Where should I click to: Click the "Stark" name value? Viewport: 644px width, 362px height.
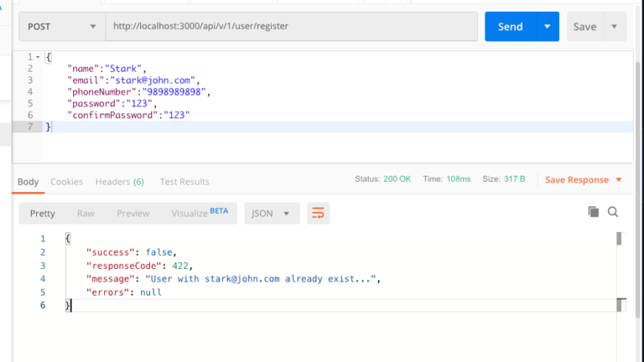tap(123, 69)
